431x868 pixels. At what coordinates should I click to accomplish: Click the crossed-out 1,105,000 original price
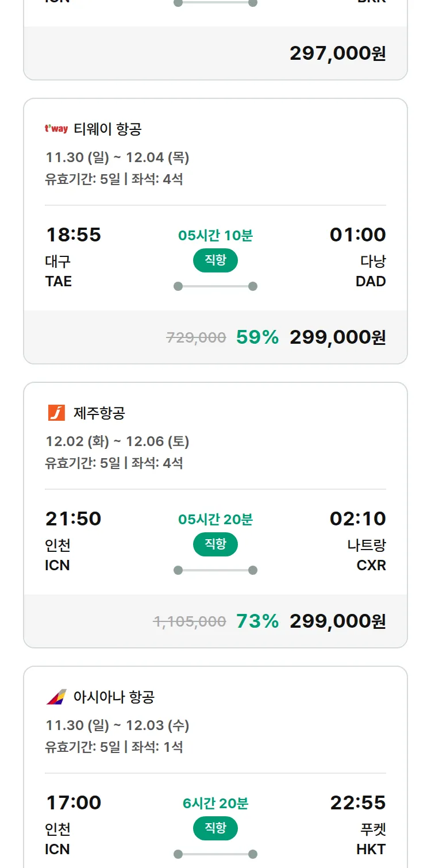(x=190, y=621)
